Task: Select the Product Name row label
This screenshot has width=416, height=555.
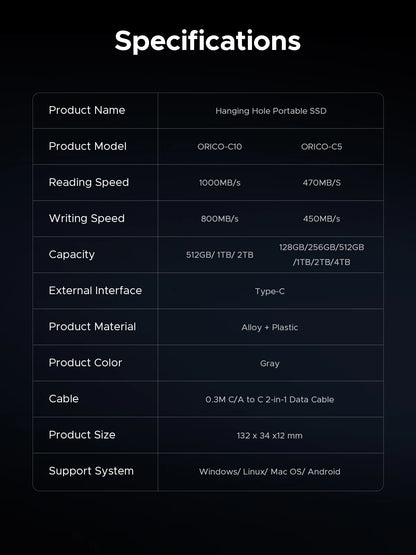Action: [87, 110]
